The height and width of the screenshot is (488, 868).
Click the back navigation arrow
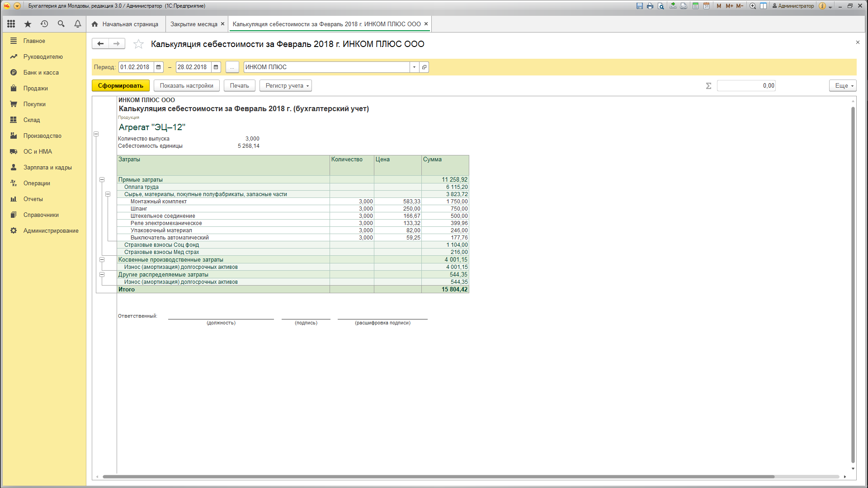click(x=100, y=43)
